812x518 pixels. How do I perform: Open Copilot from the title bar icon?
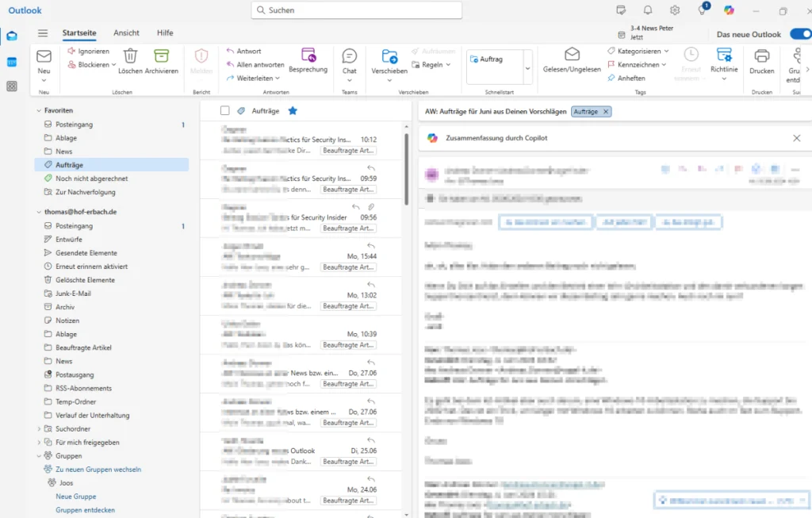tap(729, 10)
